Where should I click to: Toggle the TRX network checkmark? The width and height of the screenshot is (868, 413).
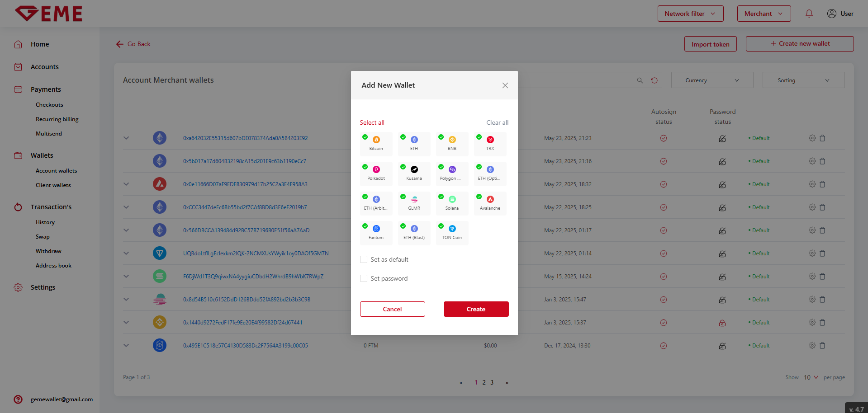pos(479,137)
